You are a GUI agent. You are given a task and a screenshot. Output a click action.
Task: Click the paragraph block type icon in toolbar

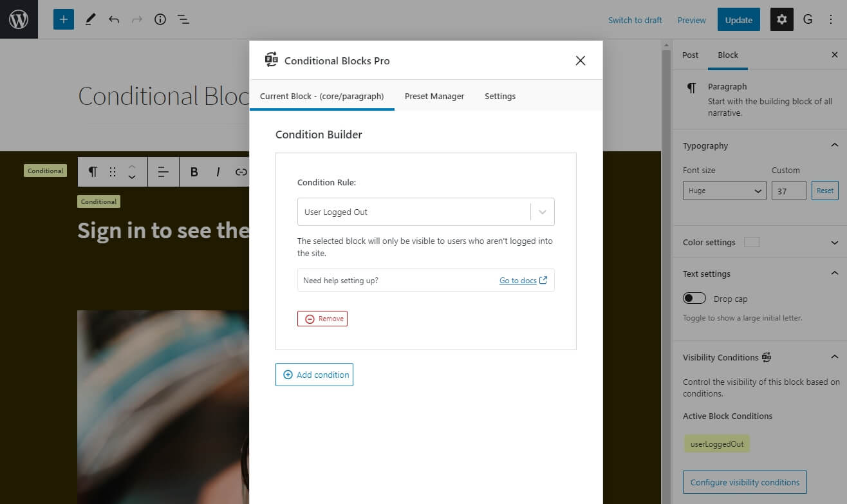[x=93, y=172]
